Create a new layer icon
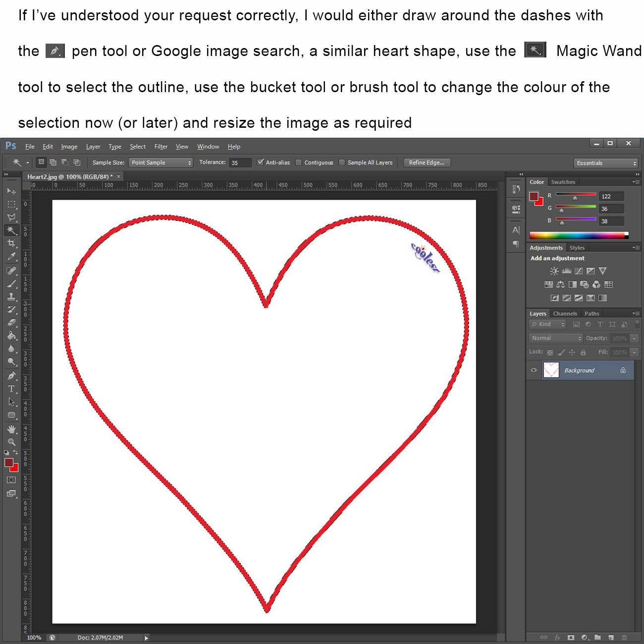The width and height of the screenshot is (644, 644). [611, 638]
